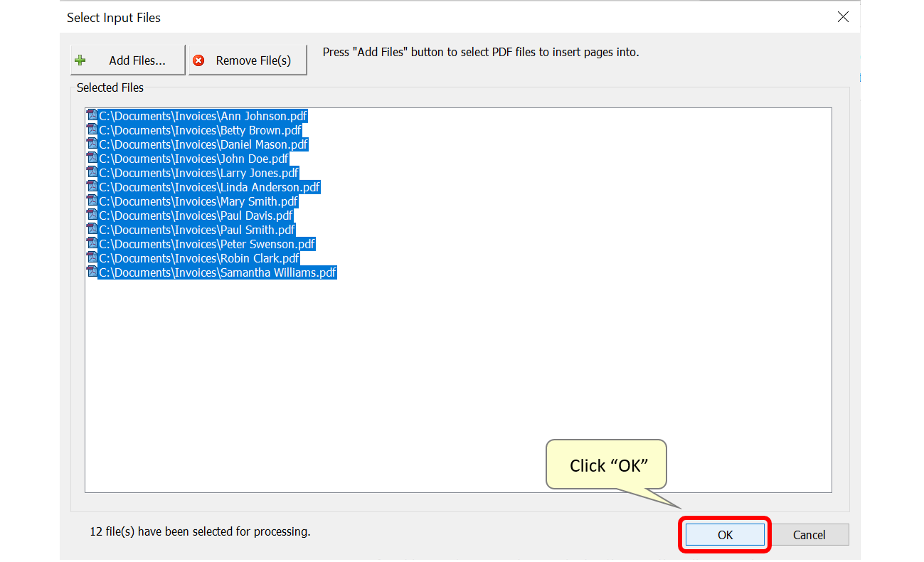Click the PDF icon beside Ann Johnson.pdf
Image resolution: width=924 pixels, height=562 pixels.
92,115
